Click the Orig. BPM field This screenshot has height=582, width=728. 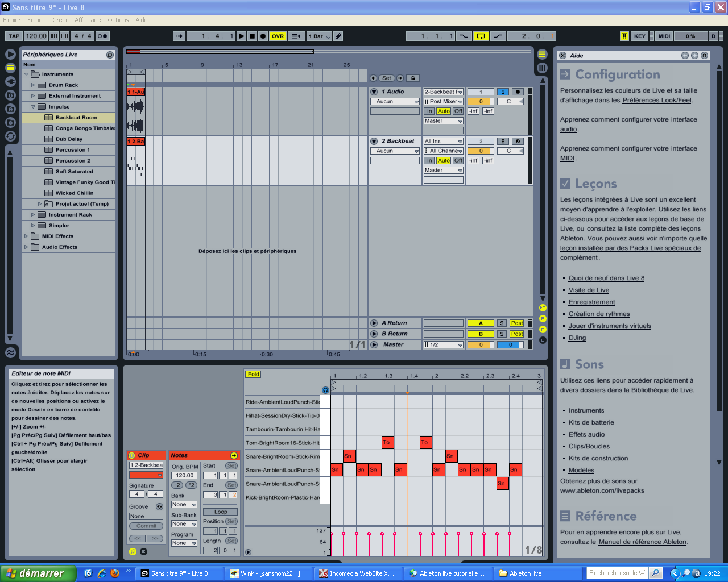tap(185, 475)
